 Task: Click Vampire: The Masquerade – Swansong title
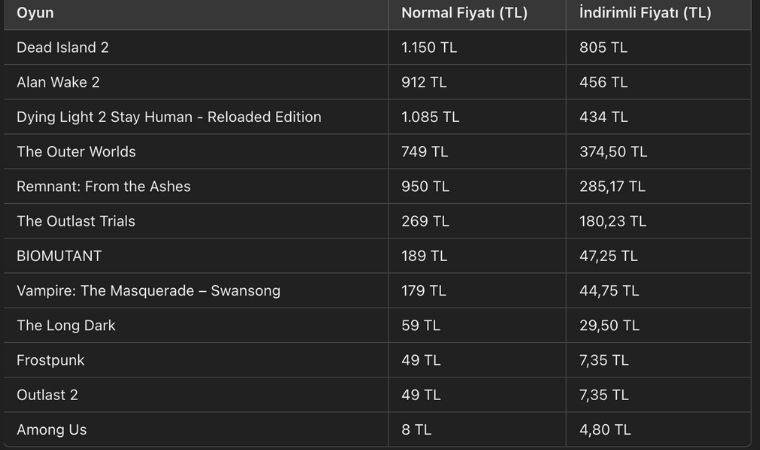point(148,291)
